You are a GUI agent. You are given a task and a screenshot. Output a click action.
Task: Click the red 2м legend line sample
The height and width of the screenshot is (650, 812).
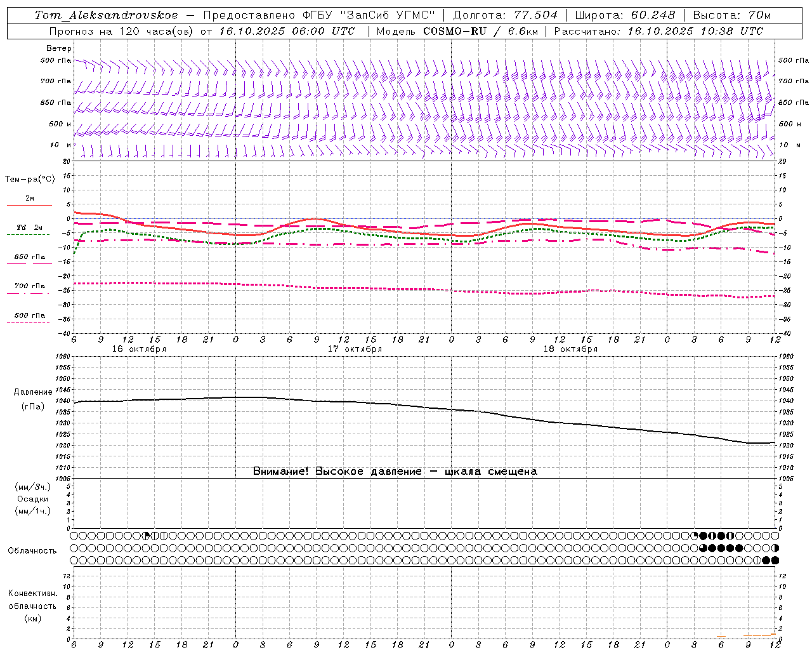(29, 206)
